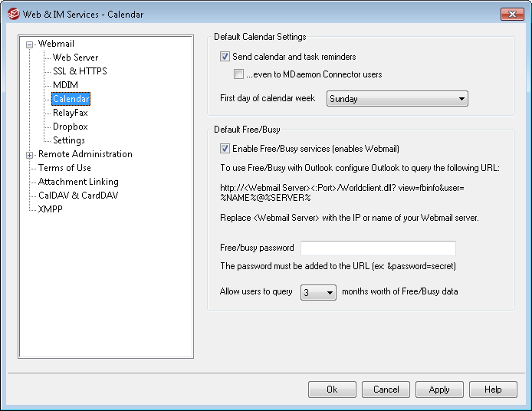This screenshot has width=532, height=411.
Task: Open First day of calendar week dropdown
Action: (397, 99)
